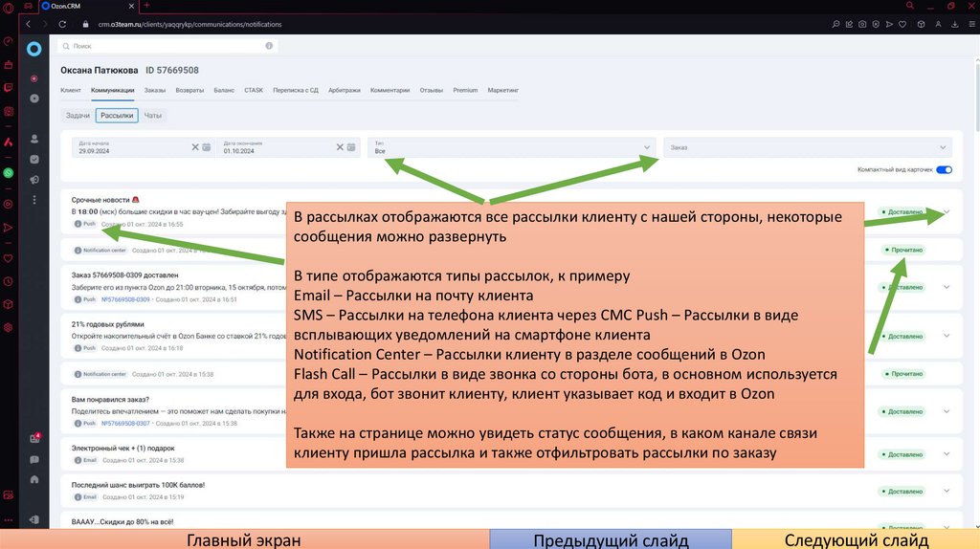Screen dimensions: 980x549
Task: Open the start date calendar picker
Action: pyautogui.click(x=207, y=147)
